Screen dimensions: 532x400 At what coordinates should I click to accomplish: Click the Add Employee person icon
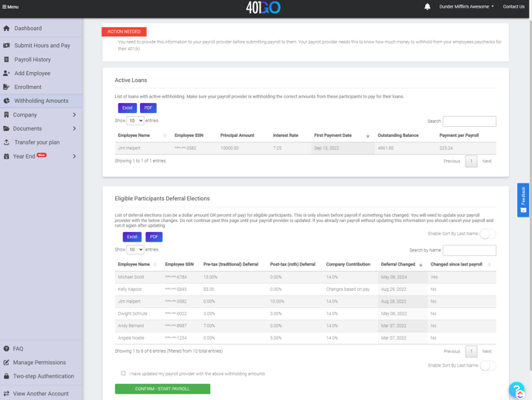7,74
